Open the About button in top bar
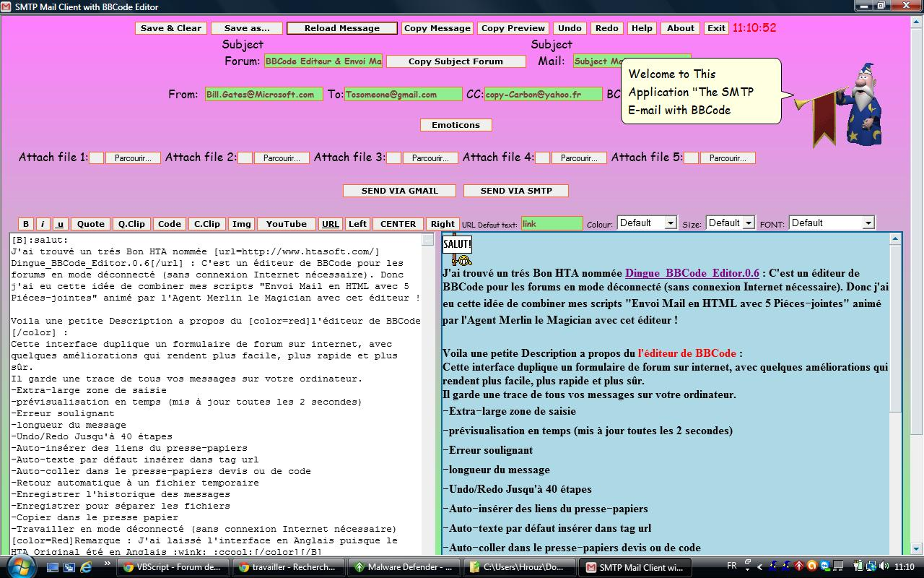Screen dimensions: 924x578 pyautogui.click(x=680, y=28)
